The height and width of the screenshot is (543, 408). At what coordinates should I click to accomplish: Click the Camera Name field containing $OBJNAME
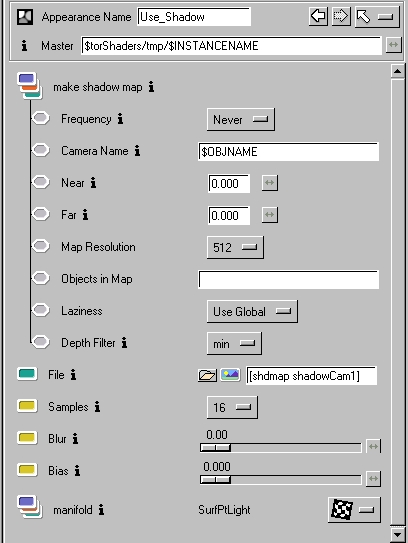coord(288,152)
